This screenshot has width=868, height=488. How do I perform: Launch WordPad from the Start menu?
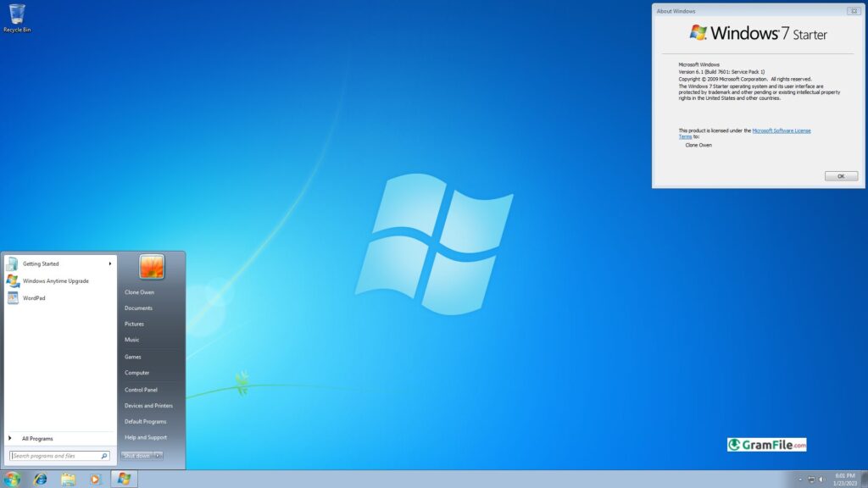33,297
